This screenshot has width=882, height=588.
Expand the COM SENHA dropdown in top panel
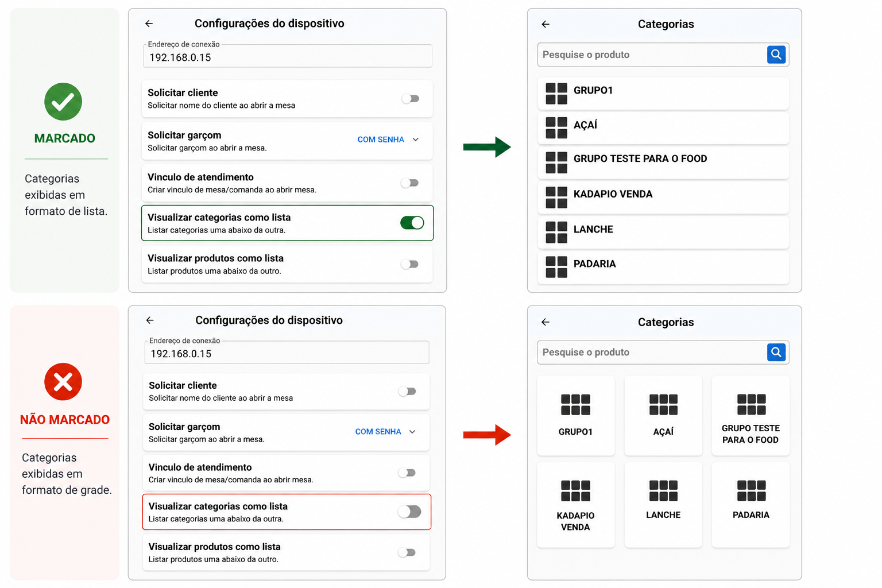[x=388, y=140]
